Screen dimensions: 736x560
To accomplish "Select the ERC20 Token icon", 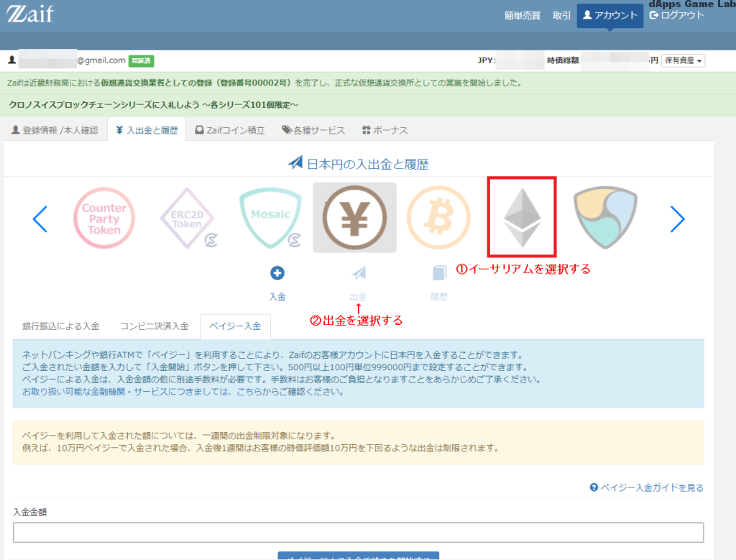I will (x=188, y=217).
